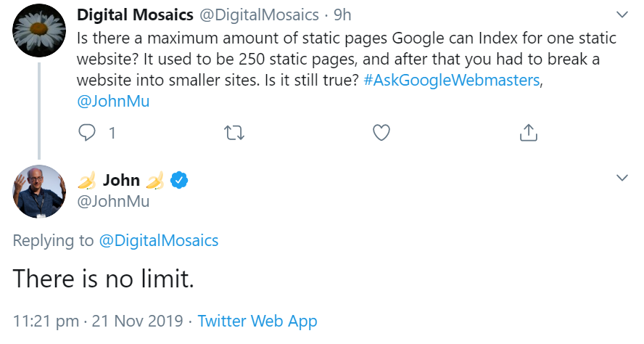Retweet the Digital Mosaics question
This screenshot has height=344, width=644.
point(235,133)
